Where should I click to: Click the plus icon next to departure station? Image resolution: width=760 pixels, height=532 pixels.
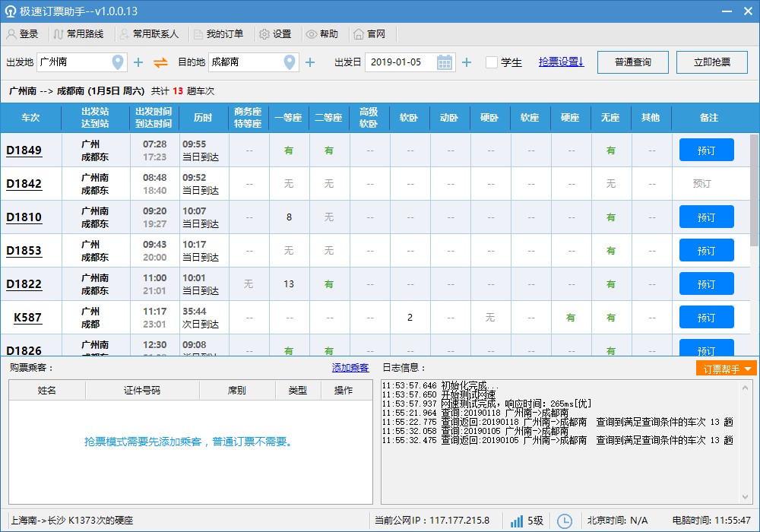(138, 62)
